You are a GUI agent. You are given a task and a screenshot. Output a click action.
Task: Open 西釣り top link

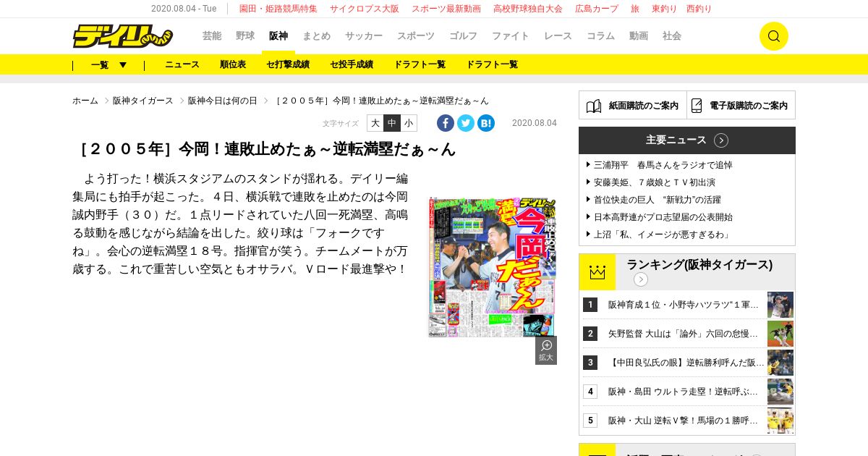pyautogui.click(x=699, y=9)
